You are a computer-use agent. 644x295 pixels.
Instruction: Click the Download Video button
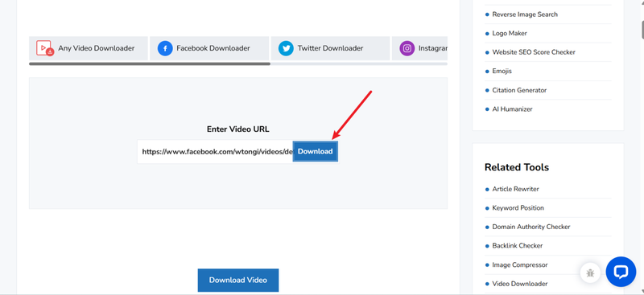tap(238, 281)
